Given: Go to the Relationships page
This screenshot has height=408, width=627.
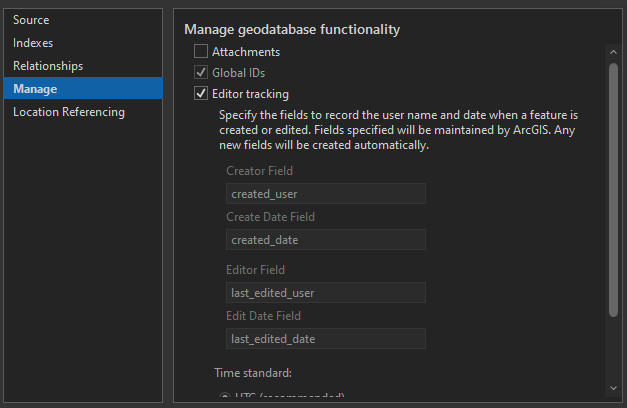Looking at the screenshot, I should (x=48, y=66).
